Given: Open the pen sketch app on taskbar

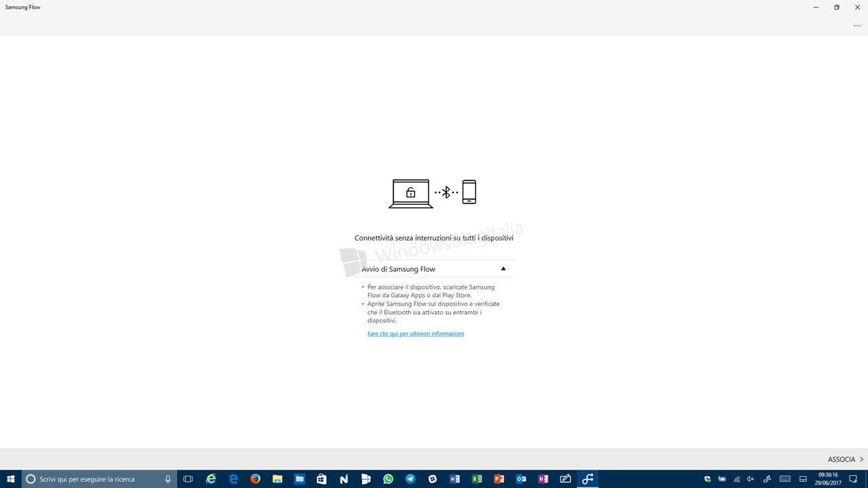Looking at the screenshot, I should pyautogui.click(x=566, y=479).
